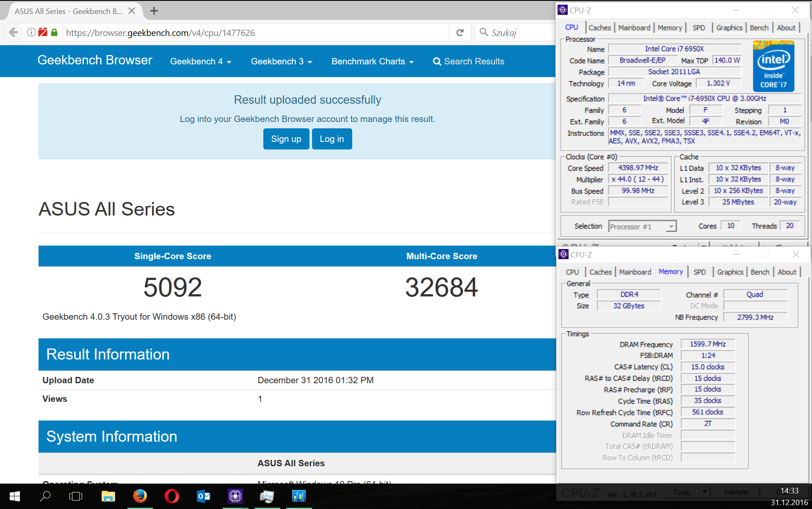Open Outlook from the taskbar
Viewport: 812px width, 509px height.
pos(203,496)
